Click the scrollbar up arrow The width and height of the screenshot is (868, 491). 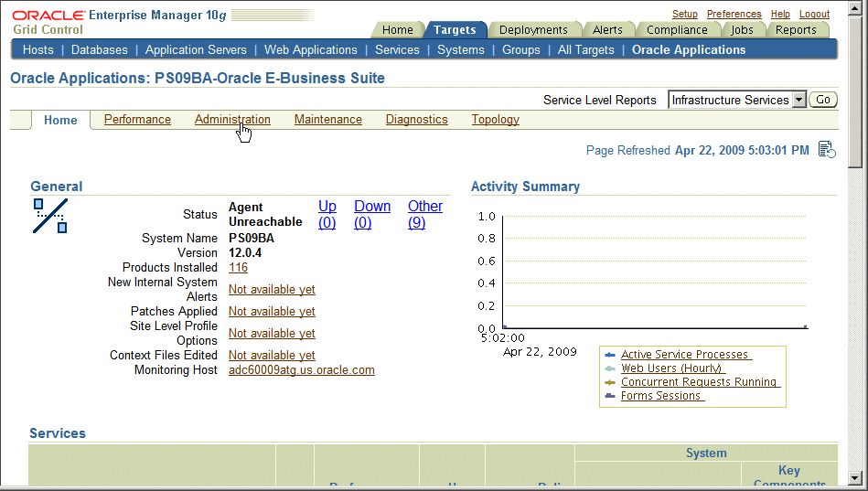[854, 7]
